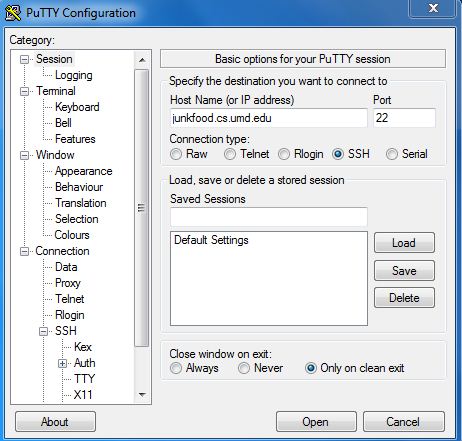Open the Rlogin category in tree
The width and height of the screenshot is (462, 441).
point(69,315)
